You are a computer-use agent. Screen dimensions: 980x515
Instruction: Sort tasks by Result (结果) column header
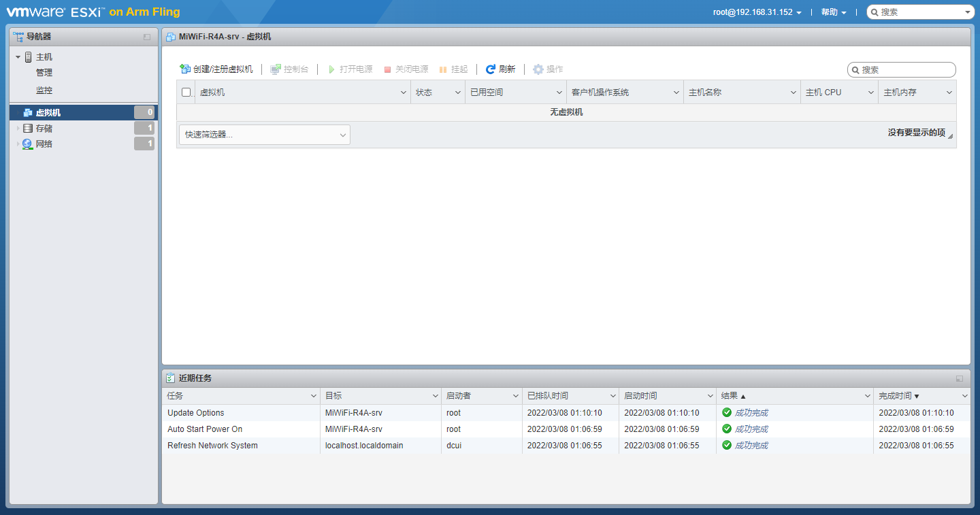[733, 396]
